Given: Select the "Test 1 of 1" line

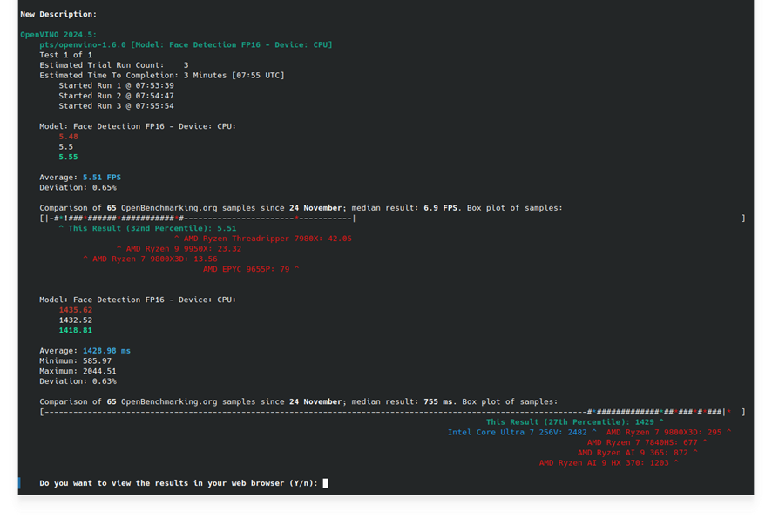Looking at the screenshot, I should pyautogui.click(x=66, y=55).
